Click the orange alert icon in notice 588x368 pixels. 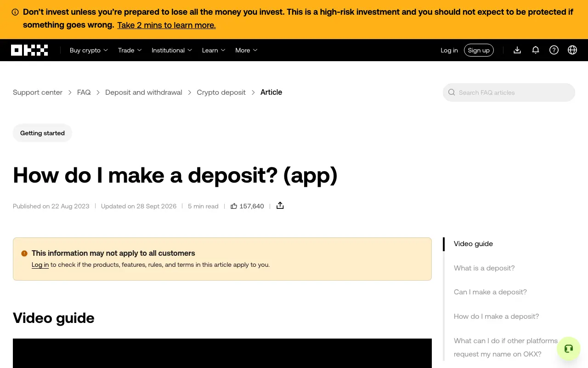pyautogui.click(x=24, y=253)
